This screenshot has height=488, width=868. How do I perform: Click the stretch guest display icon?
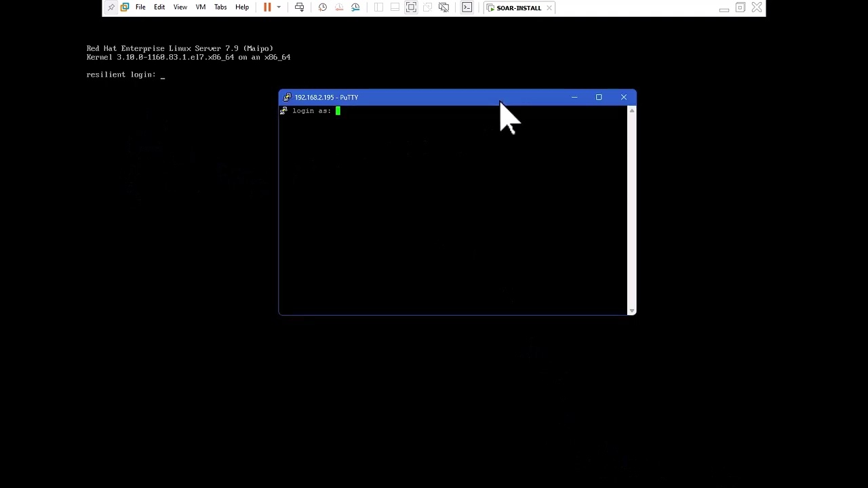click(x=443, y=7)
